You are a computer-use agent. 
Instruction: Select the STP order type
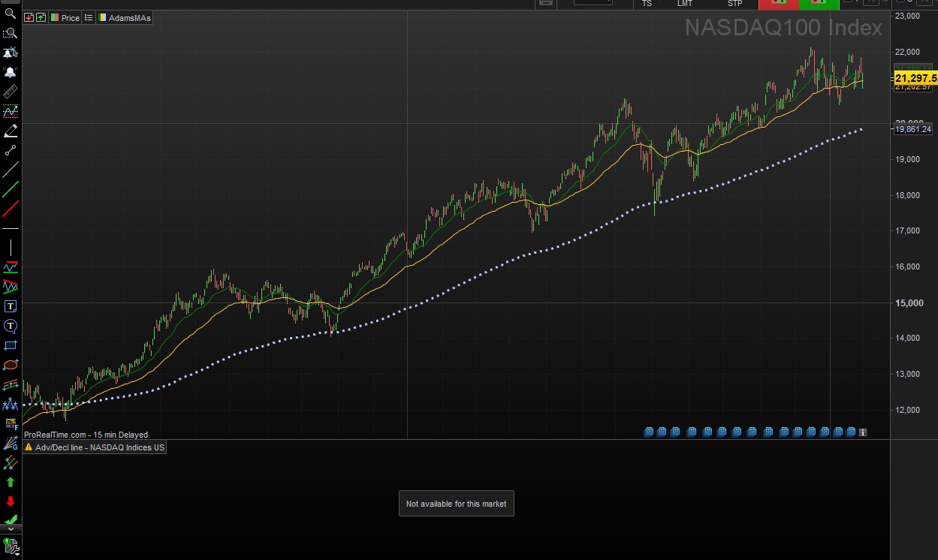[734, 4]
